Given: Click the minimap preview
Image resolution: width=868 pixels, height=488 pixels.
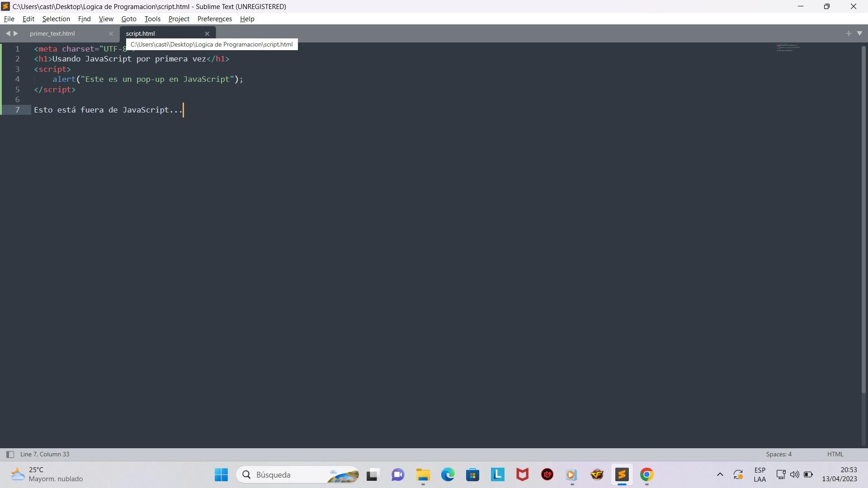Looking at the screenshot, I should tap(788, 47).
